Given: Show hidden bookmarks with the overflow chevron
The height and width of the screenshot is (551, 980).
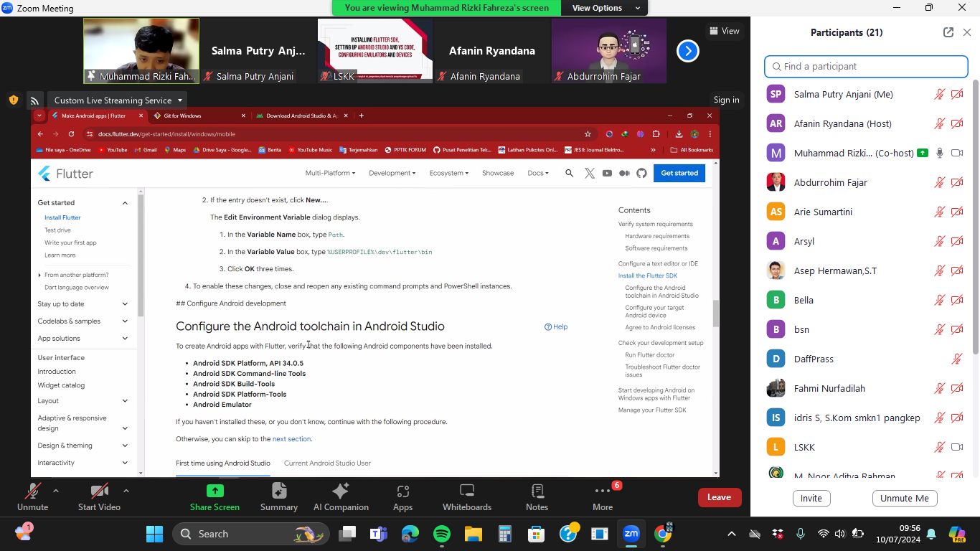Looking at the screenshot, I should pyautogui.click(x=653, y=150).
